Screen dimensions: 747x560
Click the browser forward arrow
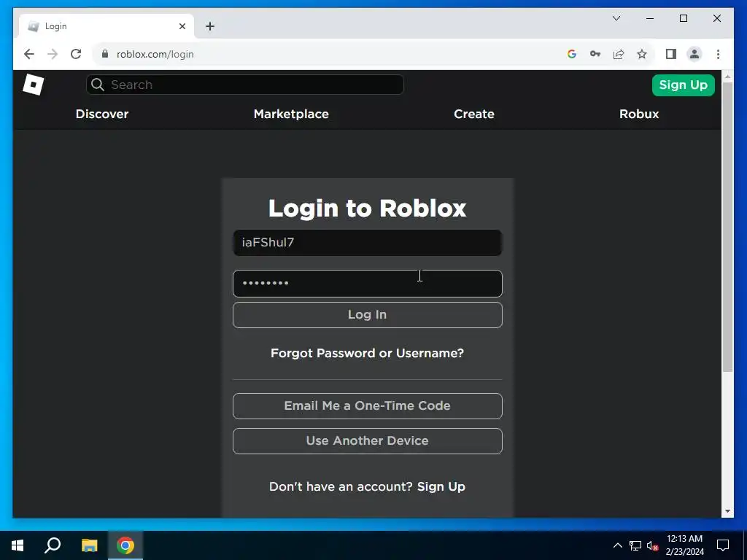(53, 54)
